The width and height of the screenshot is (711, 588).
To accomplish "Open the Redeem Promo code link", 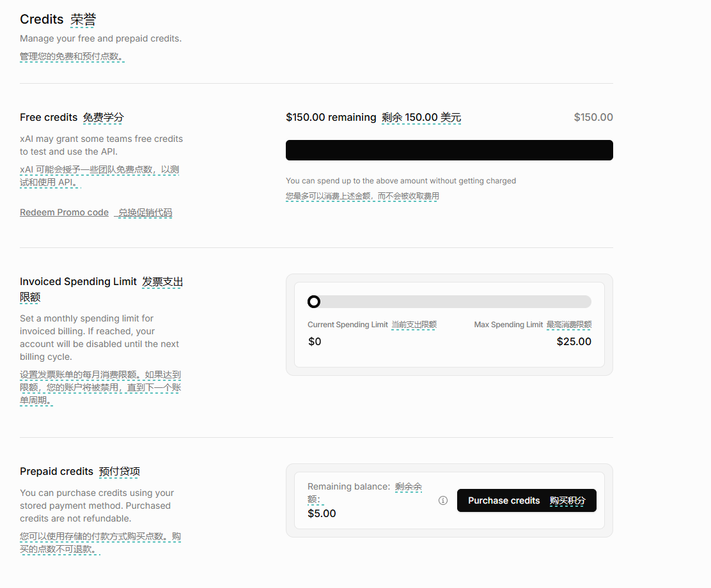I will pyautogui.click(x=65, y=212).
